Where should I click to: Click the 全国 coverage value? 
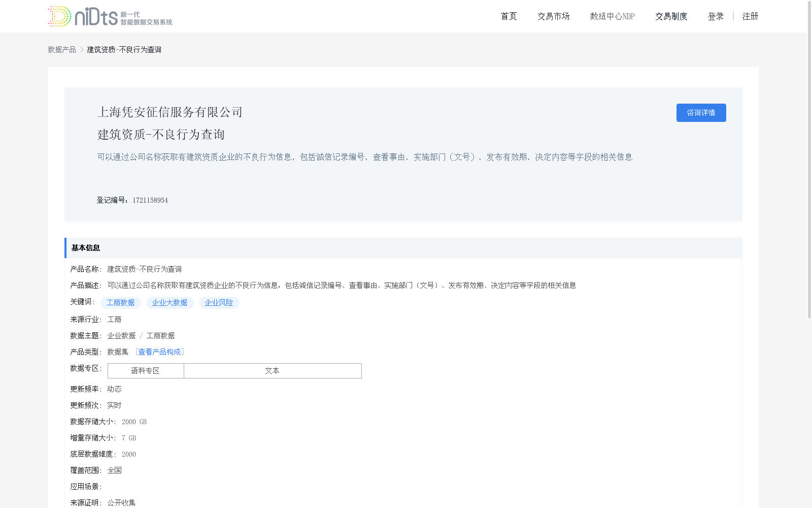pyautogui.click(x=114, y=470)
